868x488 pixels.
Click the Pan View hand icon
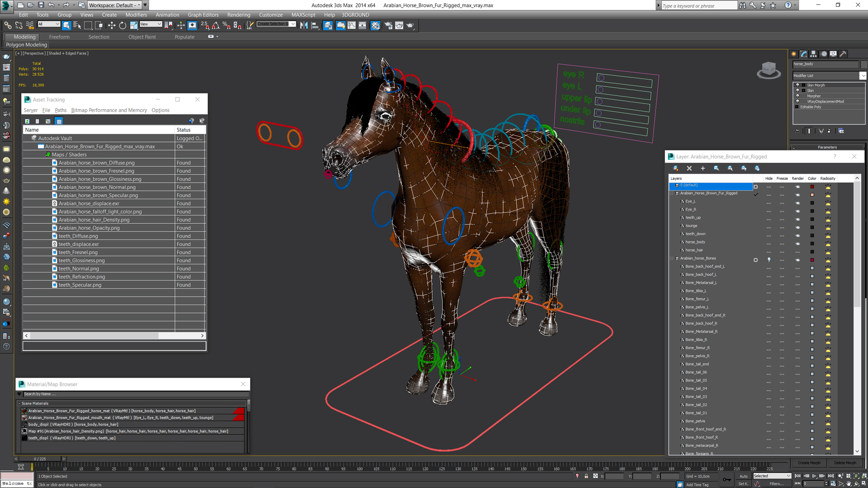pyautogui.click(x=849, y=483)
